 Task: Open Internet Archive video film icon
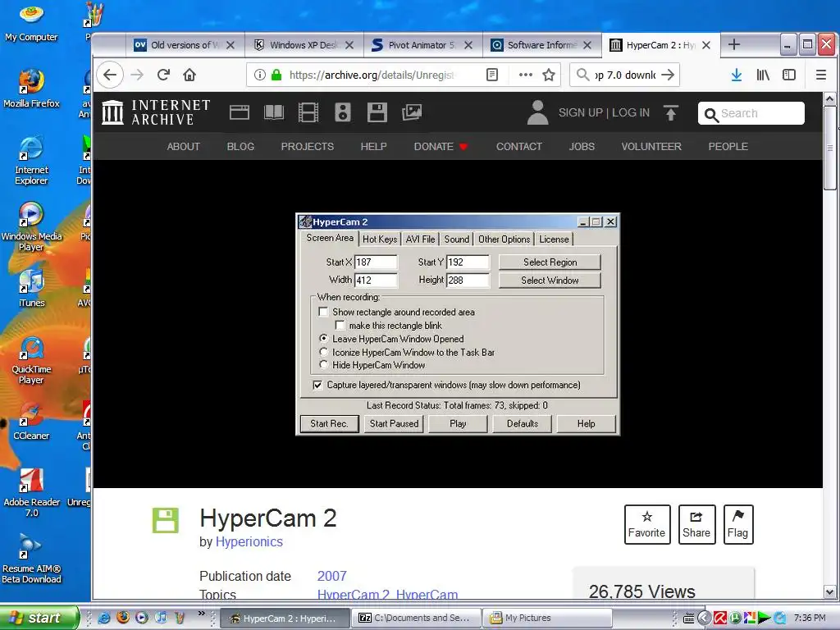tap(308, 112)
